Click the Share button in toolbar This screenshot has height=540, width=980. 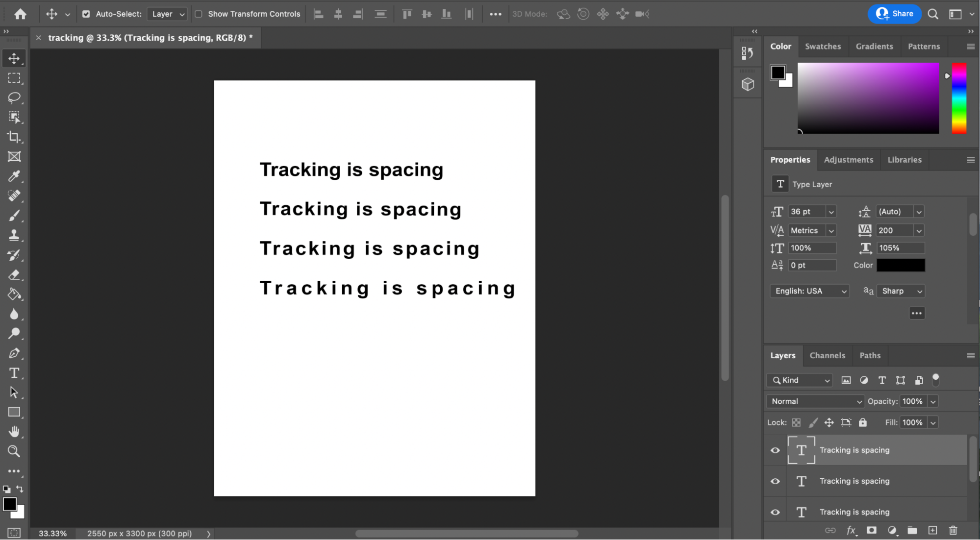pyautogui.click(x=895, y=13)
